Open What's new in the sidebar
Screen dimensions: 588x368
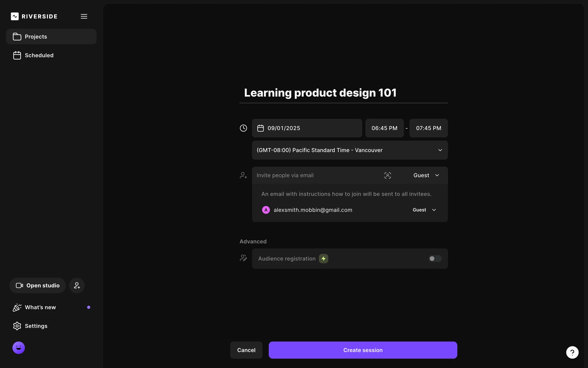coord(40,307)
